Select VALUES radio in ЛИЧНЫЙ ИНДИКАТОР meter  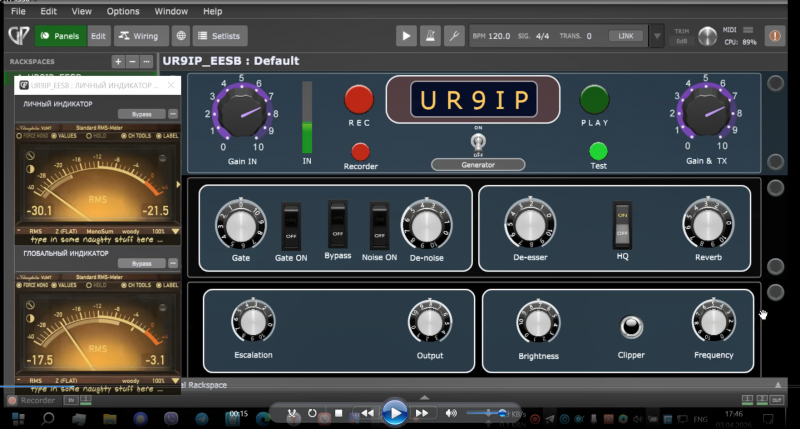pyautogui.click(x=64, y=136)
